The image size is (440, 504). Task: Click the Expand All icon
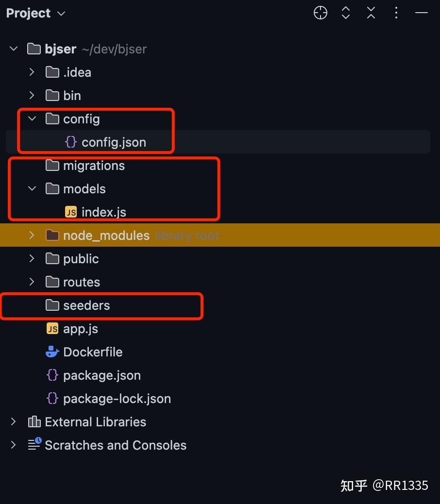(346, 13)
